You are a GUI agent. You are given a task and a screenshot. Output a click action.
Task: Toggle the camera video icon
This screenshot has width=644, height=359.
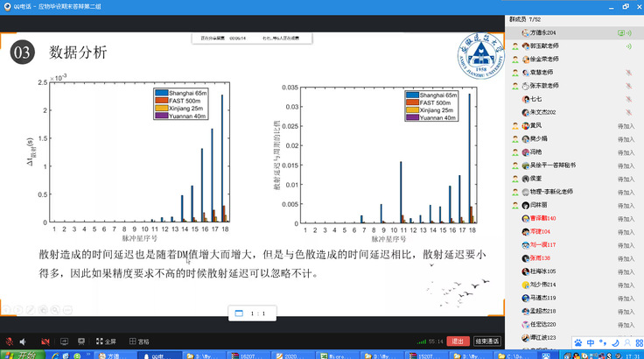(x=46, y=341)
